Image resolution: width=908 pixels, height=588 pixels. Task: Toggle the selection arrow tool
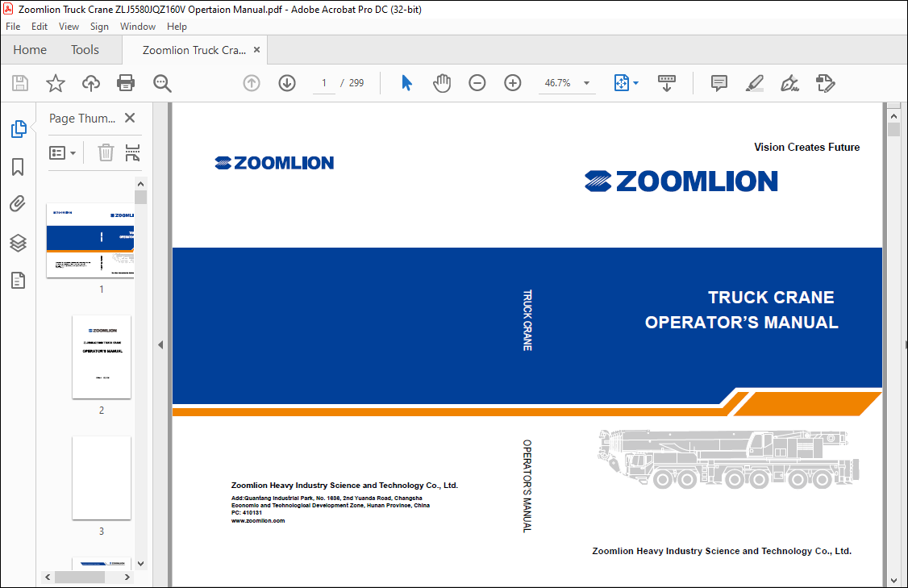406,83
